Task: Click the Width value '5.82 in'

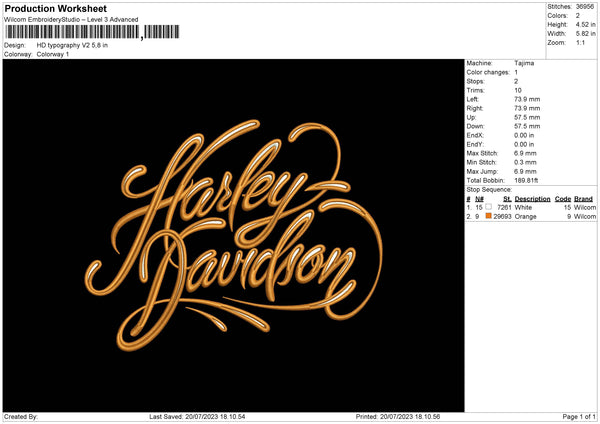Action: [585, 34]
